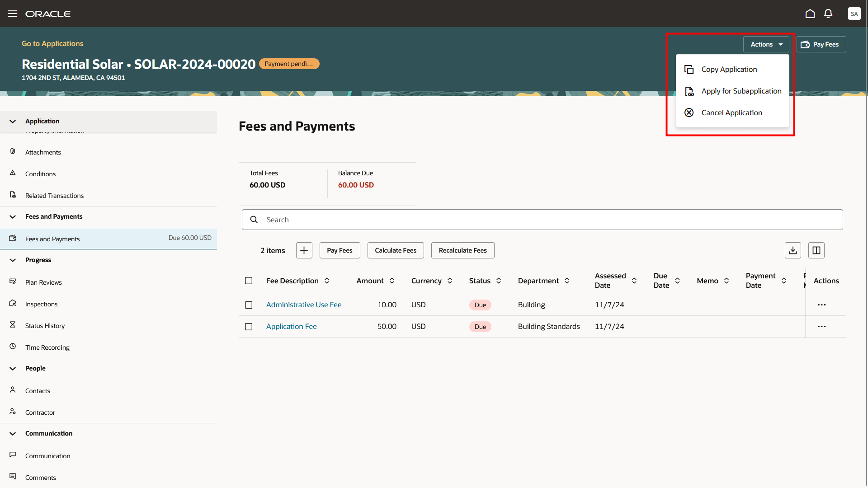
Task: Click the fees search field
Action: (452, 220)
